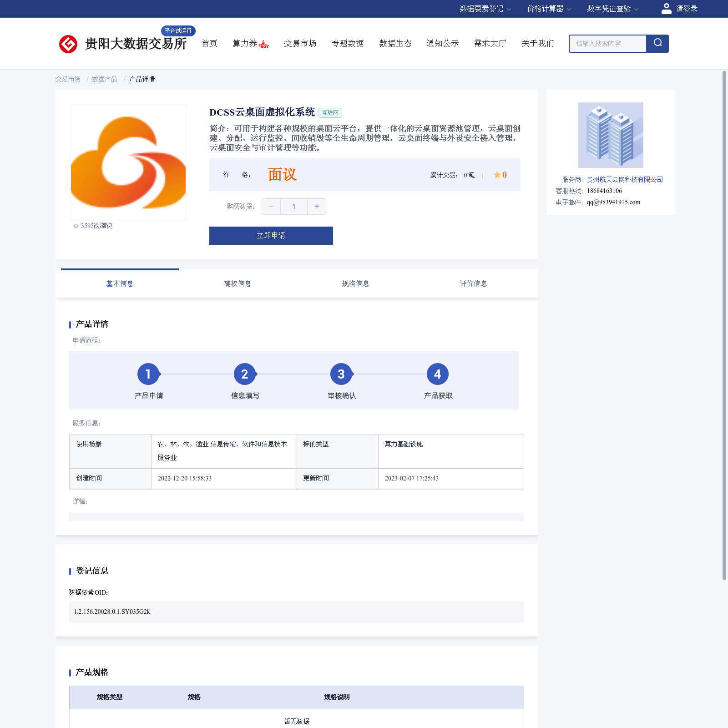Click the service provider building image
This screenshot has height=728, width=728.
tap(610, 135)
